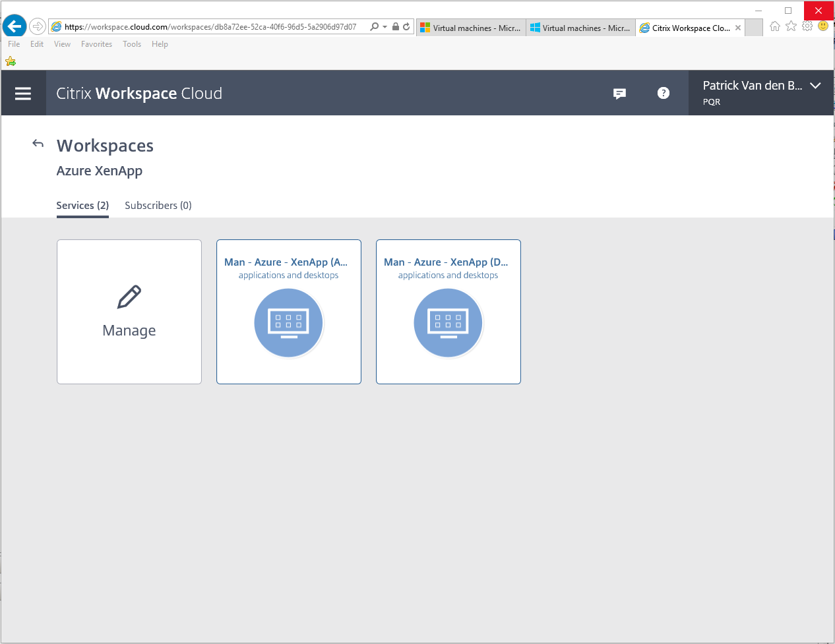
Task: Open the File menu
Action: click(x=14, y=44)
